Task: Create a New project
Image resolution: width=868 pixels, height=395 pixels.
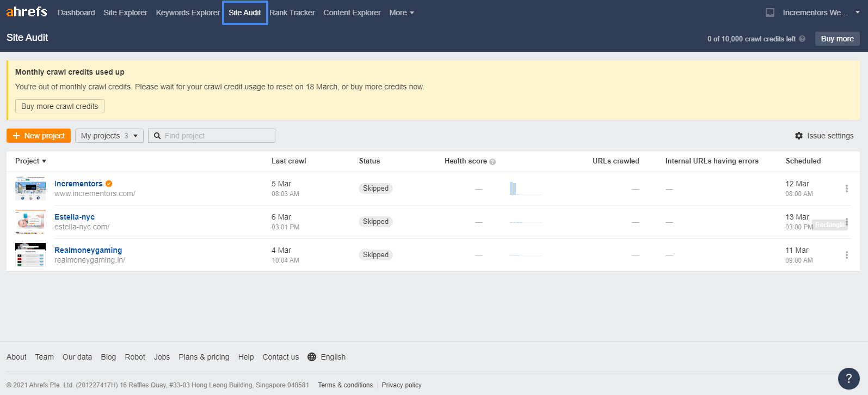Action: click(39, 136)
